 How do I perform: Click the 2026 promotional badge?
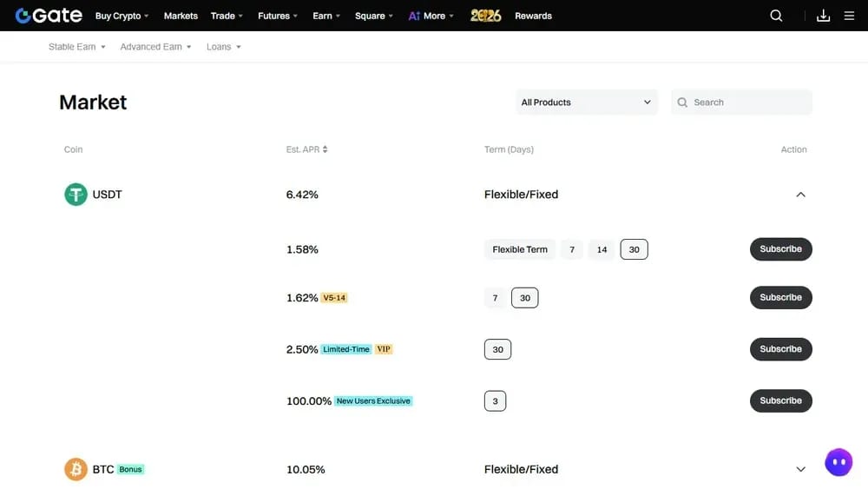[485, 16]
